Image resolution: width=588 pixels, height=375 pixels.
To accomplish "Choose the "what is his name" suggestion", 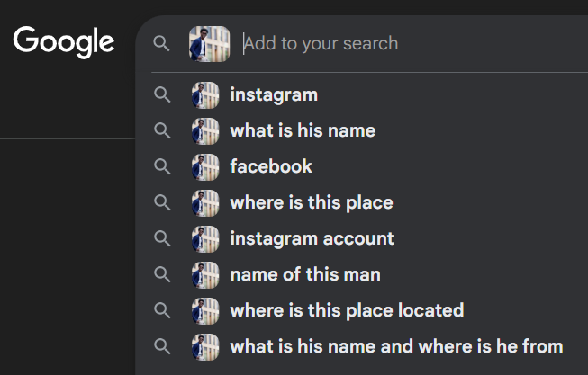I will 303,130.
